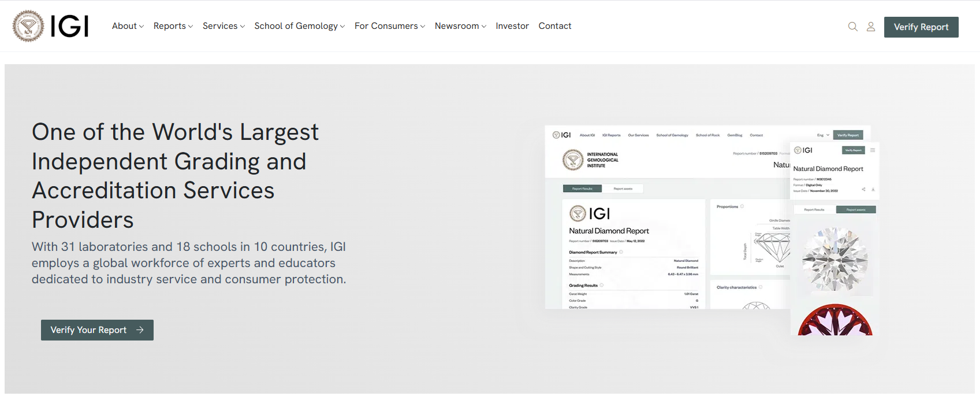
Task: Expand the About dropdown chevron
Action: (141, 27)
